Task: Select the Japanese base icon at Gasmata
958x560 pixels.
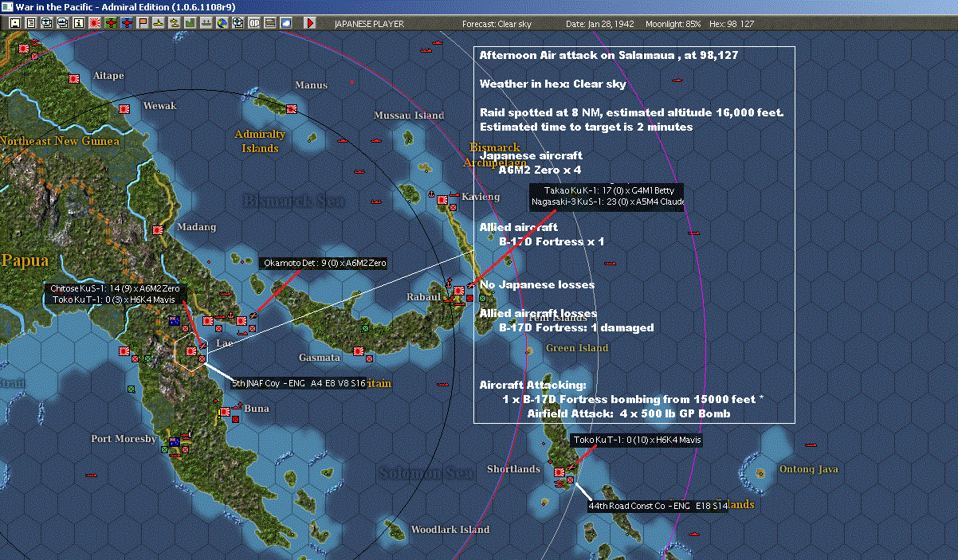Action: pos(359,350)
